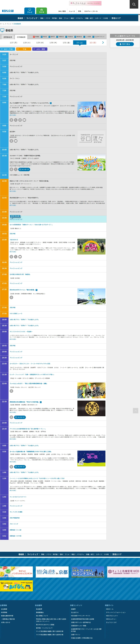
Task: Jump to 午後 section
Action: [x=24, y=49]
